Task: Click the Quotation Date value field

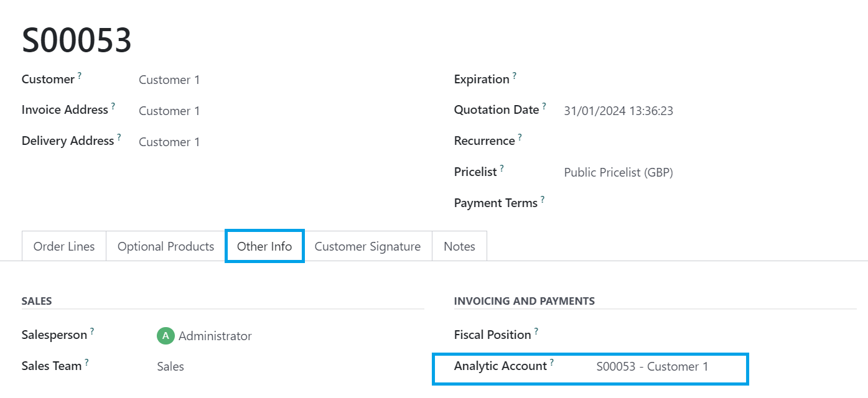Action: tap(710, 111)
